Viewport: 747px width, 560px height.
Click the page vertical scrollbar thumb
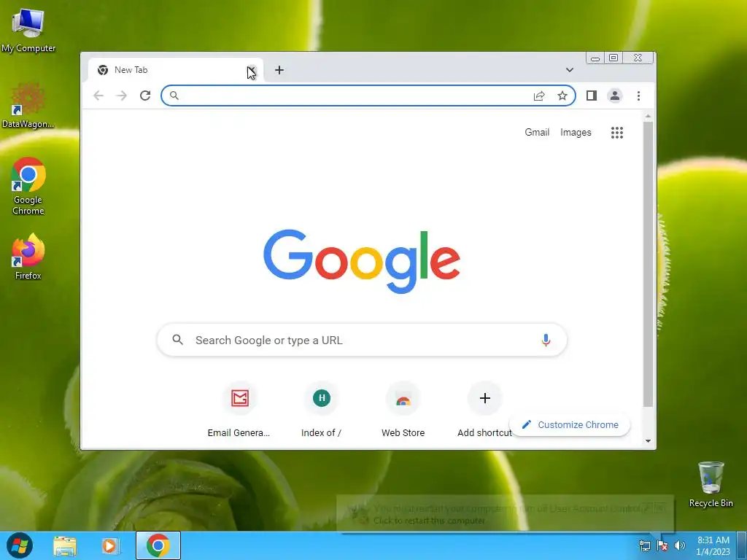648,264
